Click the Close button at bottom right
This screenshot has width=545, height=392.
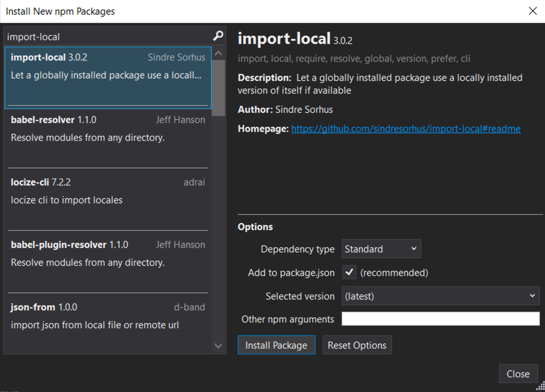pyautogui.click(x=518, y=374)
